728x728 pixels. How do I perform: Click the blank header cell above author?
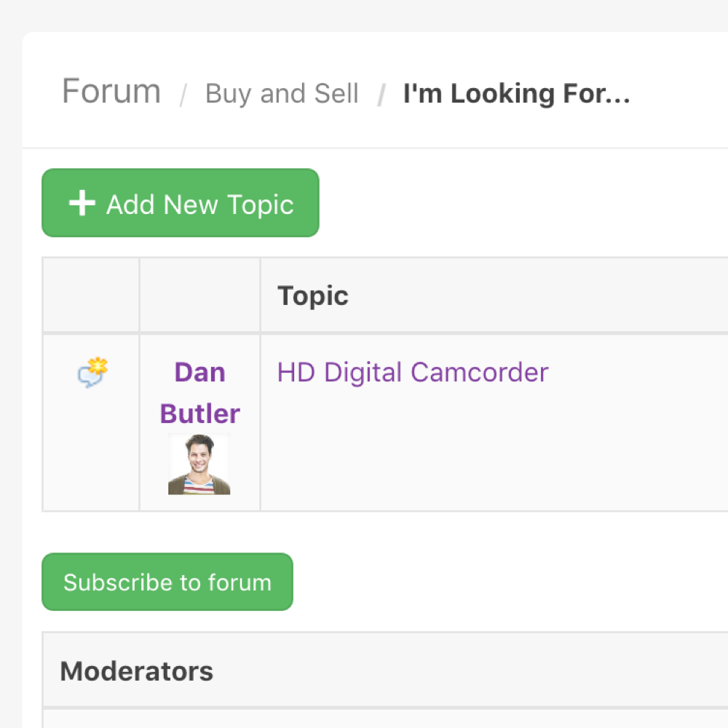point(199,296)
